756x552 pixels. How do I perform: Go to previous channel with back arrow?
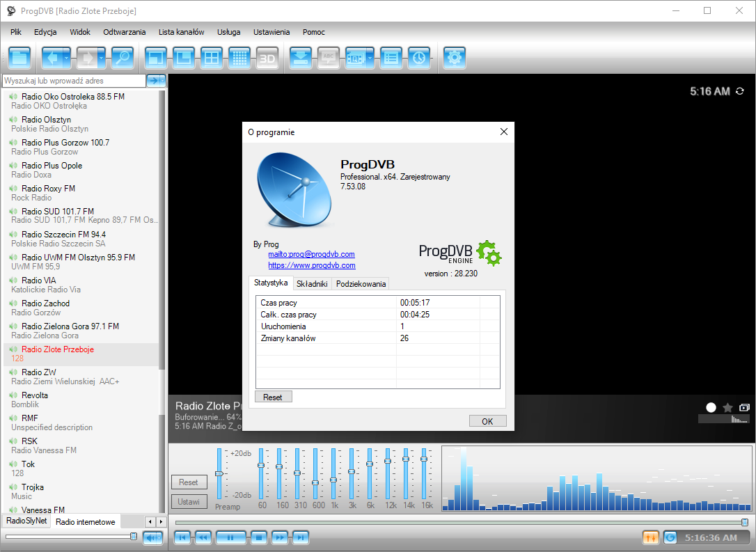(x=52, y=58)
